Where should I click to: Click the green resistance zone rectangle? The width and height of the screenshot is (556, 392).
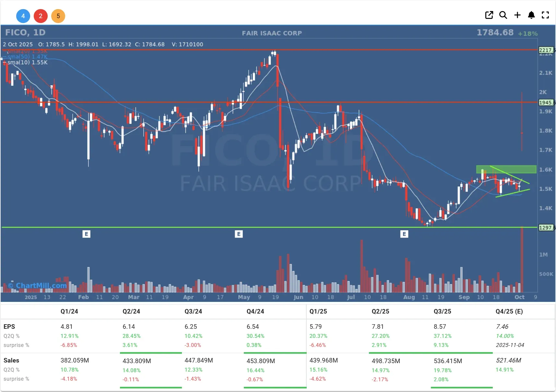point(506,169)
